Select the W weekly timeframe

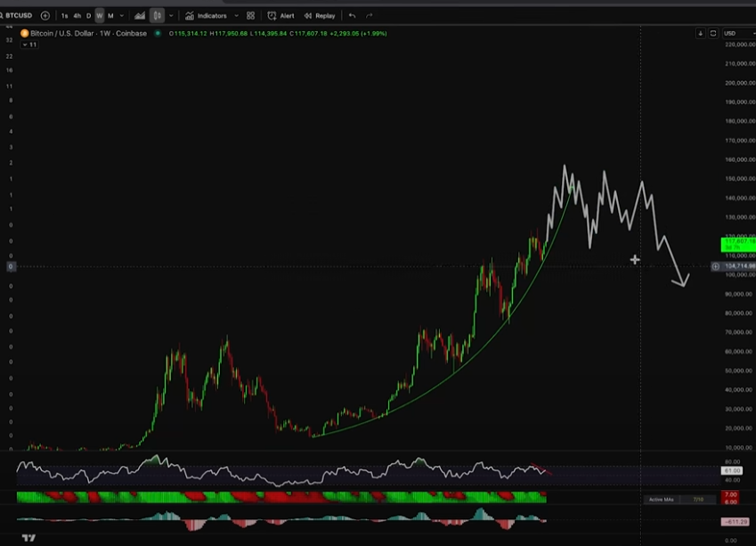coord(100,16)
